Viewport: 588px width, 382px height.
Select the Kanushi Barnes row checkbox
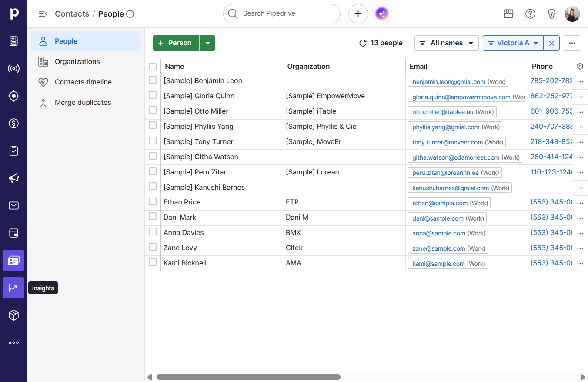(153, 186)
